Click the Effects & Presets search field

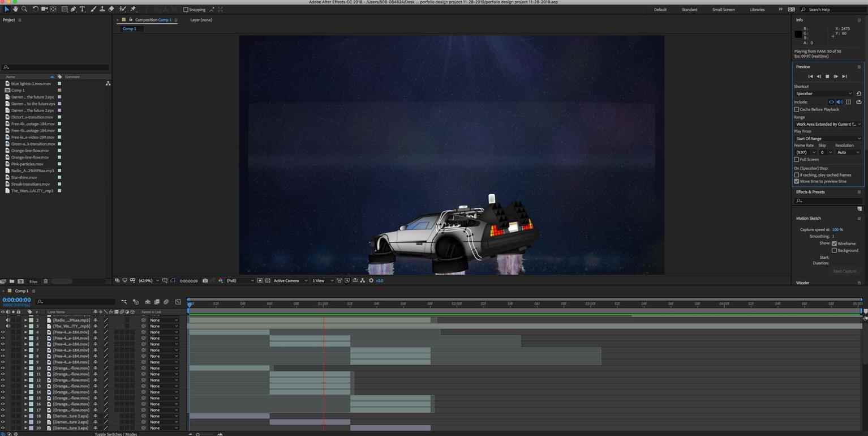coord(828,201)
